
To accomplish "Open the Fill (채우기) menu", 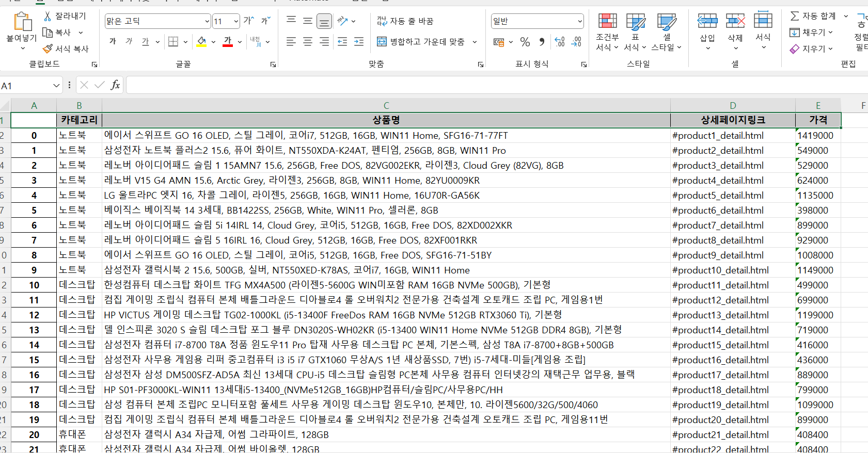I will click(x=811, y=33).
